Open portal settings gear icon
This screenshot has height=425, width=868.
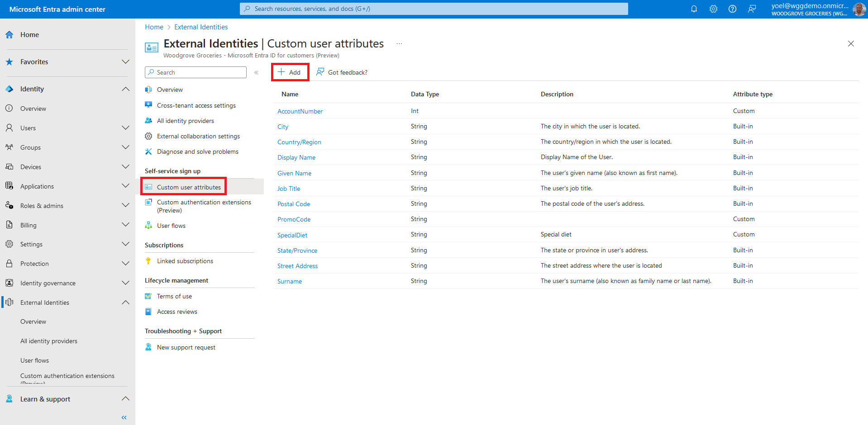tap(713, 9)
